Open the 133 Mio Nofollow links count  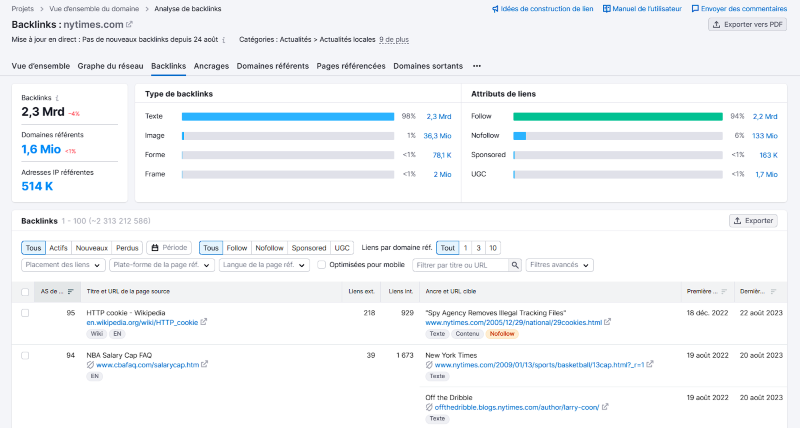tap(765, 136)
